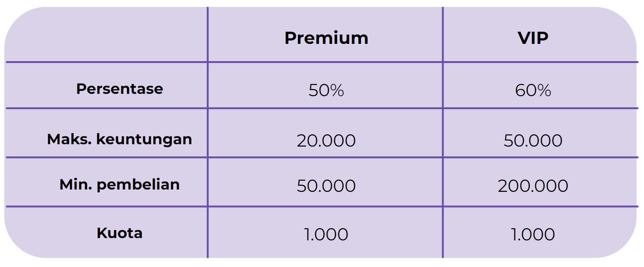
Task: Click the Premium column header
Action: click(326, 38)
